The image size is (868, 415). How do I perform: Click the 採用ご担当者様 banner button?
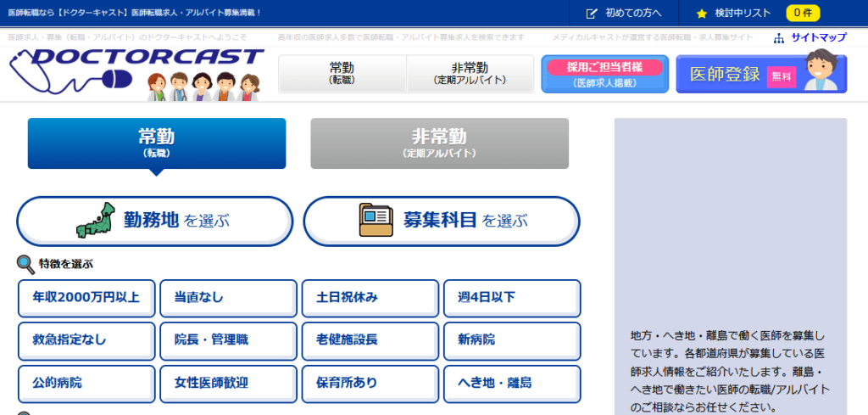click(x=604, y=74)
